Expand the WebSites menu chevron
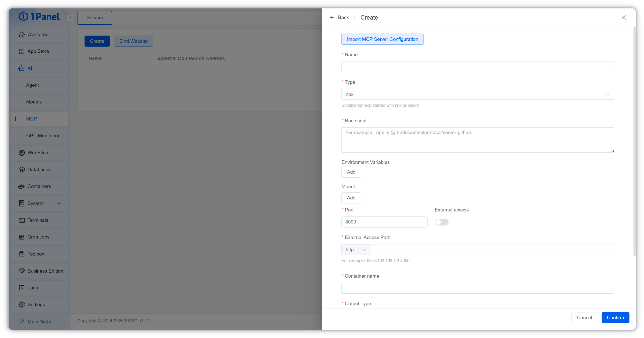Image resolution: width=644 pixels, height=338 pixels. (59, 153)
